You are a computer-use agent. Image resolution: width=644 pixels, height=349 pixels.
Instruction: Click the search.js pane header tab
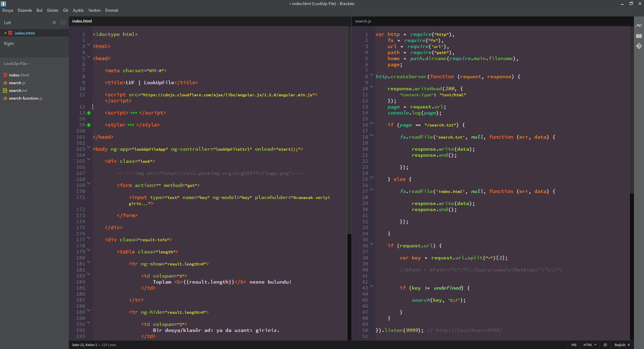click(x=363, y=21)
